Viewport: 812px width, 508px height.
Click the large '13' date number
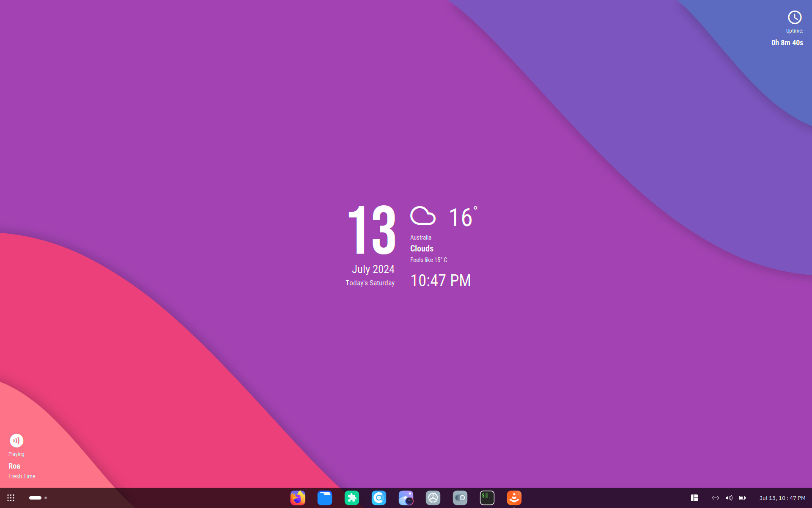[372, 230]
